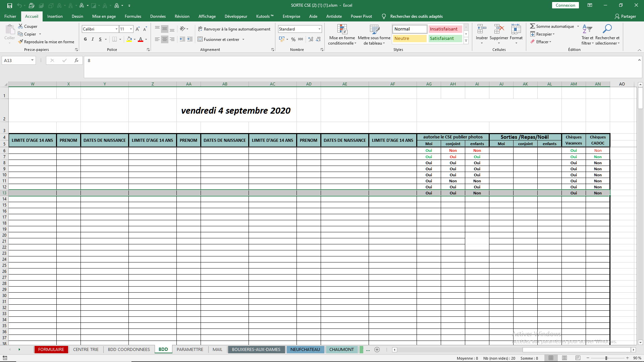Expand the Standard number format dropdown
The image size is (644, 362).
click(x=319, y=29)
